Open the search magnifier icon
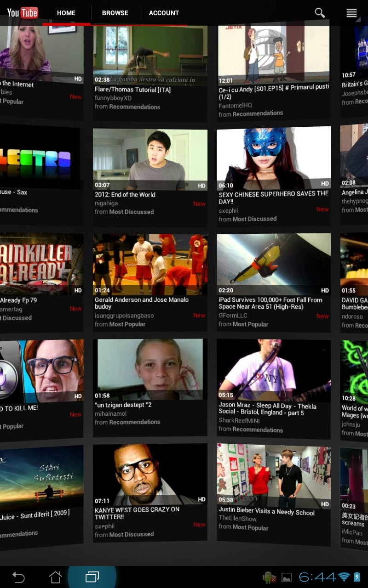Screen dimensions: 368x588 [320, 13]
